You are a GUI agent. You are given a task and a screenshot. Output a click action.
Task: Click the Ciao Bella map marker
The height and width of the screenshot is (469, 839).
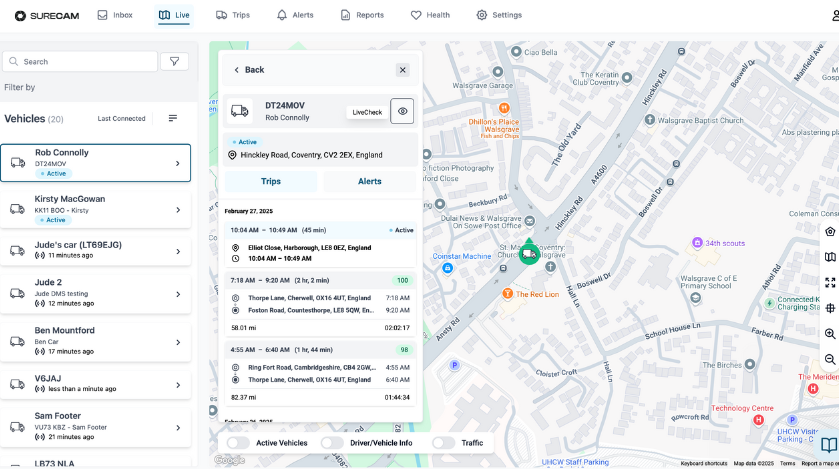tap(516, 52)
